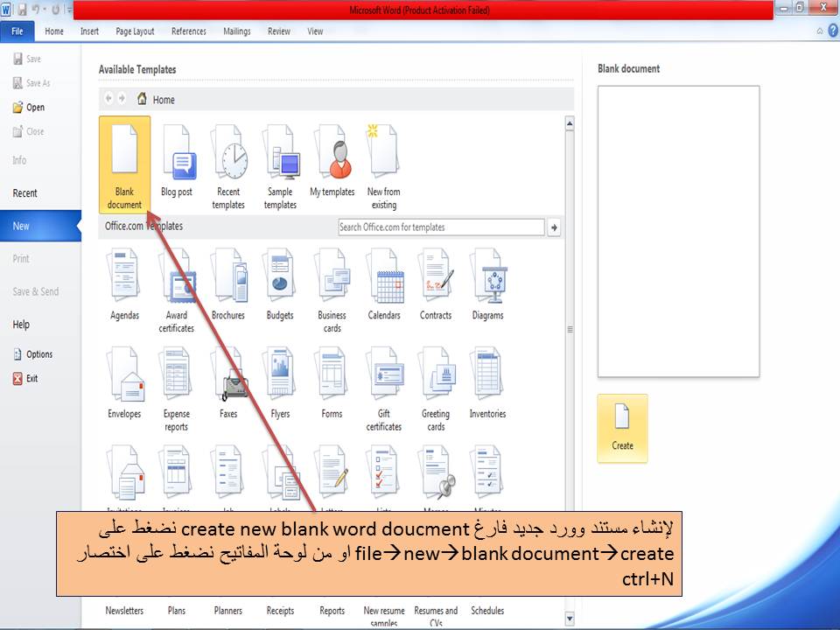840x630 pixels.
Task: Switch to the Mailings tab
Action: pyautogui.click(x=237, y=31)
